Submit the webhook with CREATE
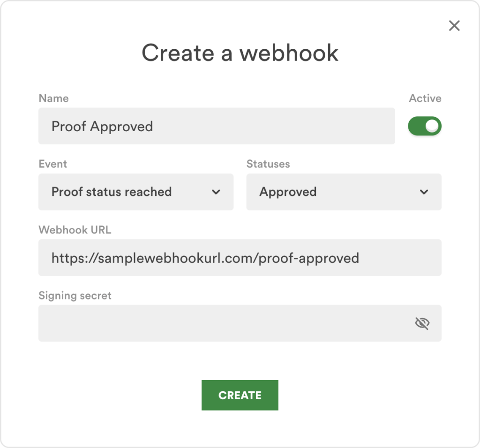This screenshot has width=480, height=448. coord(240,395)
